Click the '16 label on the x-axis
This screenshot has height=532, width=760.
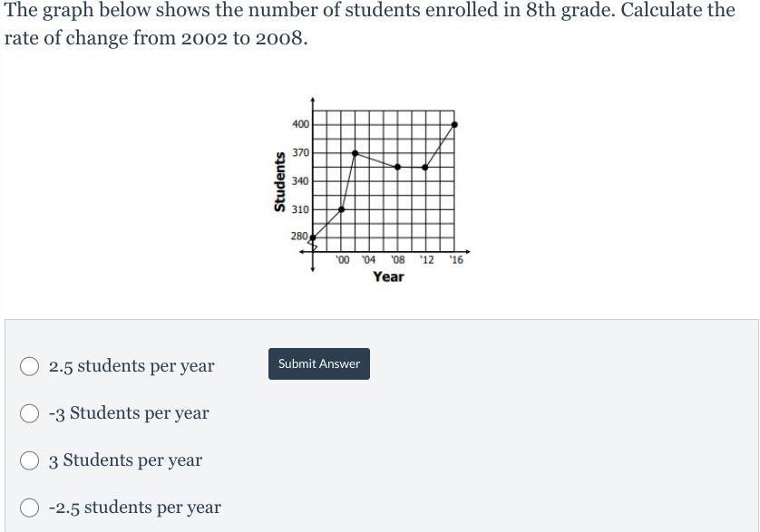[455, 260]
